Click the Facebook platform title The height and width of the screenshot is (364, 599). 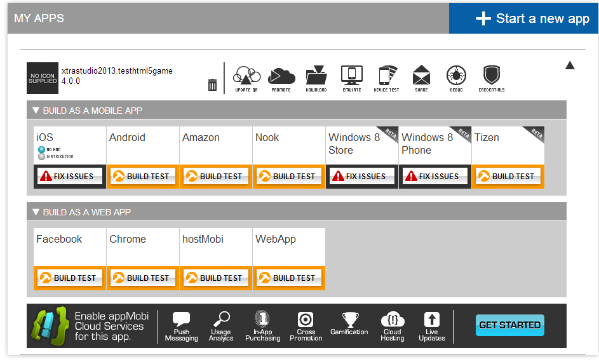pos(59,239)
